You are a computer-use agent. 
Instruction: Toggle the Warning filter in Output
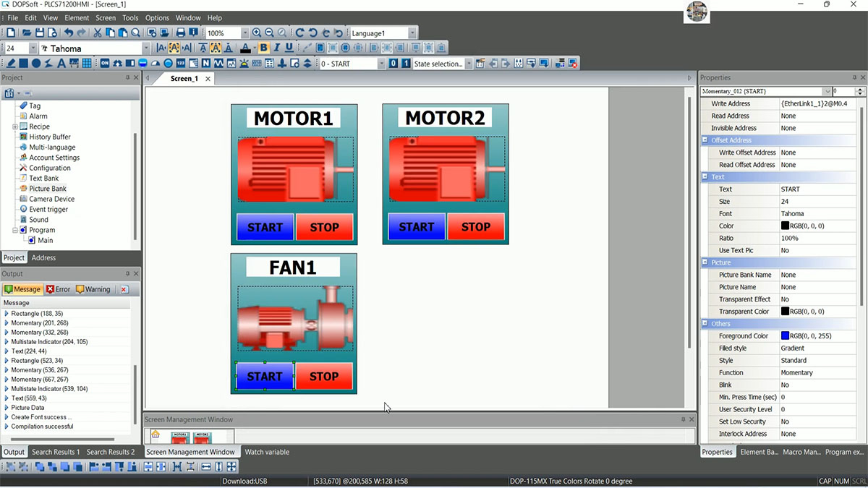pos(93,289)
